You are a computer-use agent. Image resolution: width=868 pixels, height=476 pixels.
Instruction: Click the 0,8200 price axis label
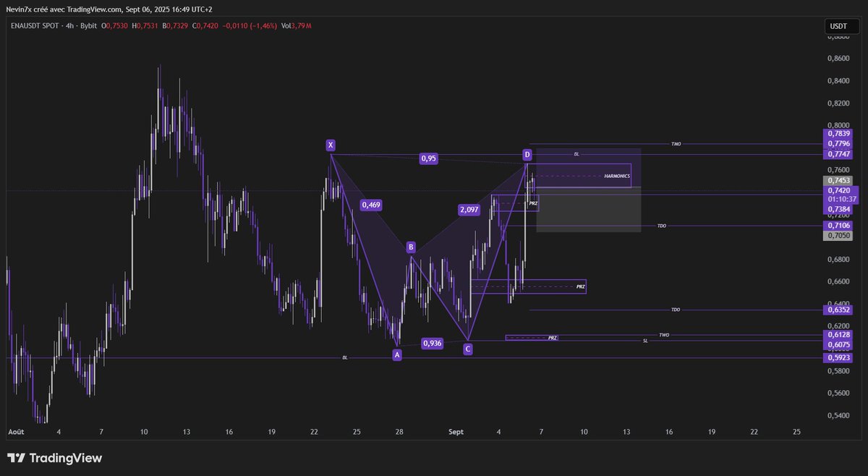click(838, 103)
